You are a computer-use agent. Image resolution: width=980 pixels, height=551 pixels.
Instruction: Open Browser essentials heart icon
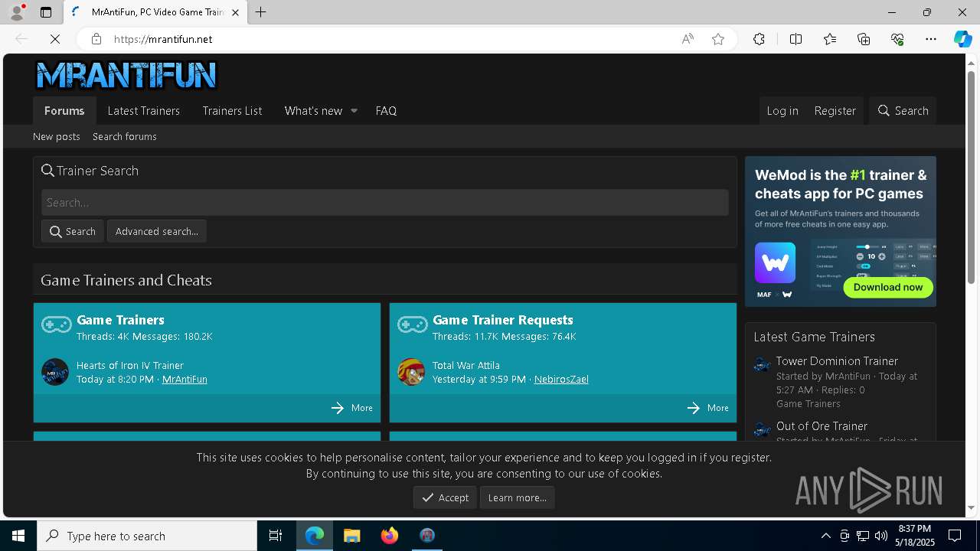pyautogui.click(x=897, y=39)
